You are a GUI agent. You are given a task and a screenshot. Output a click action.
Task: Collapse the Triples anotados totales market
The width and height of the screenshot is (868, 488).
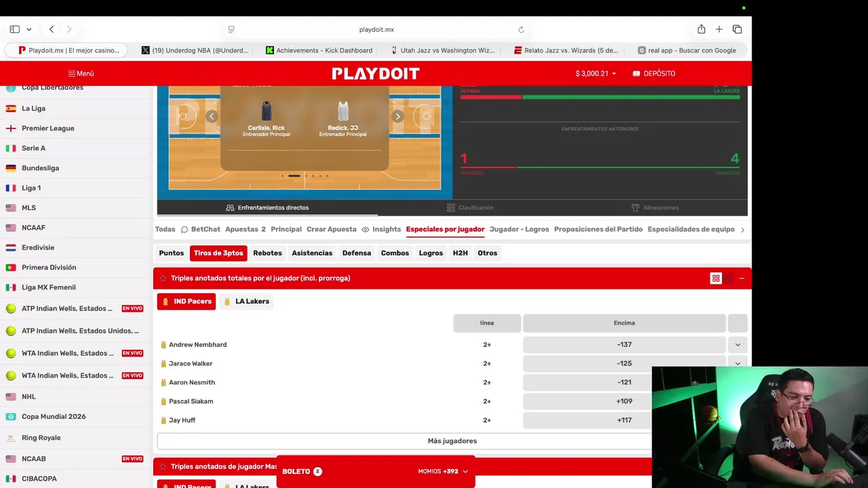point(742,279)
